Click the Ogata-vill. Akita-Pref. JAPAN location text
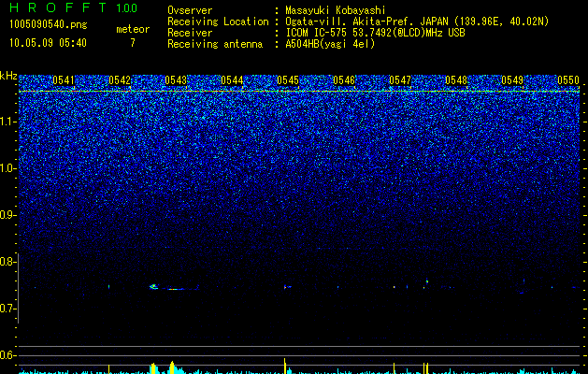588x374 pixels. [417, 22]
